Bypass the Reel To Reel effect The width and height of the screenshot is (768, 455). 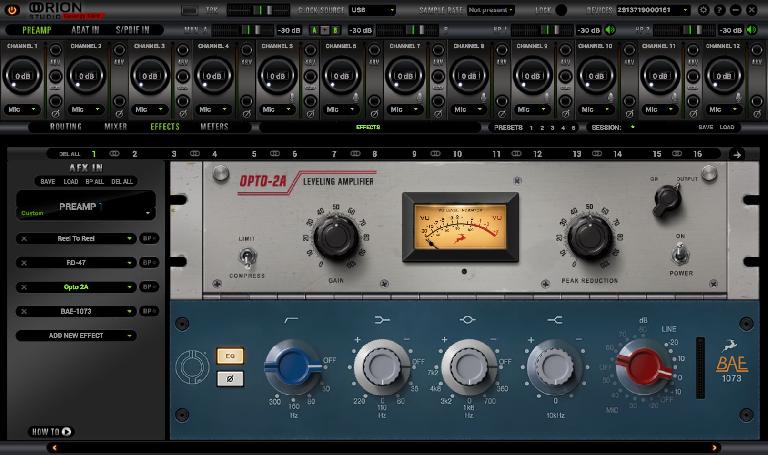tap(149, 239)
